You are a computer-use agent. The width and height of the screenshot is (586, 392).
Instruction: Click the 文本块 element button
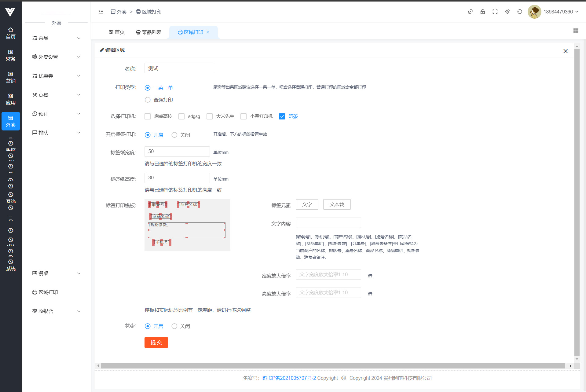[x=337, y=204]
